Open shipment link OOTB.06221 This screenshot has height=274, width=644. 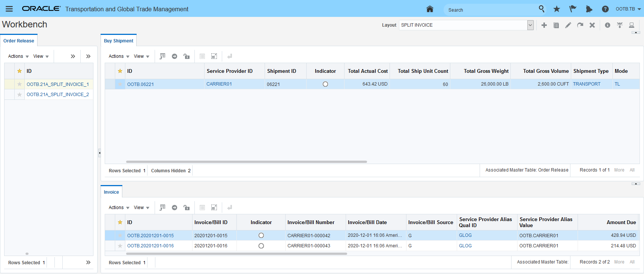click(x=140, y=84)
